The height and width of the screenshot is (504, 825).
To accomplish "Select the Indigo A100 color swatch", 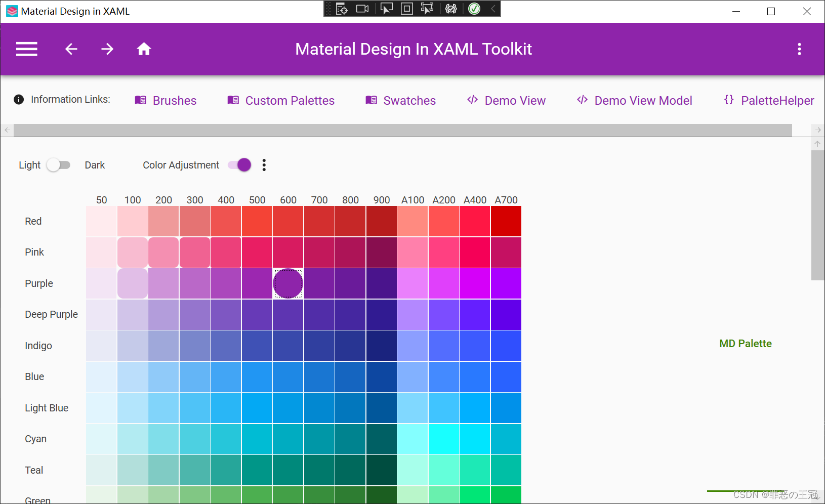I will coord(412,346).
